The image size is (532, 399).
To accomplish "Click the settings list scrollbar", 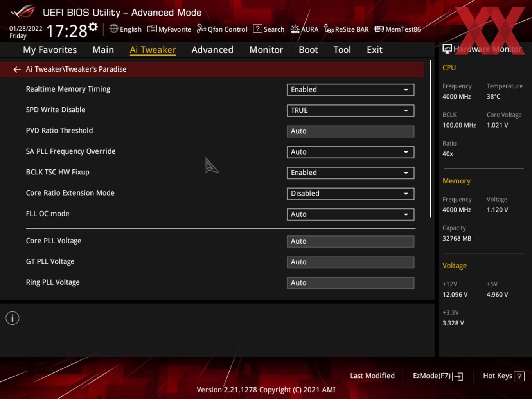I will point(430,139).
